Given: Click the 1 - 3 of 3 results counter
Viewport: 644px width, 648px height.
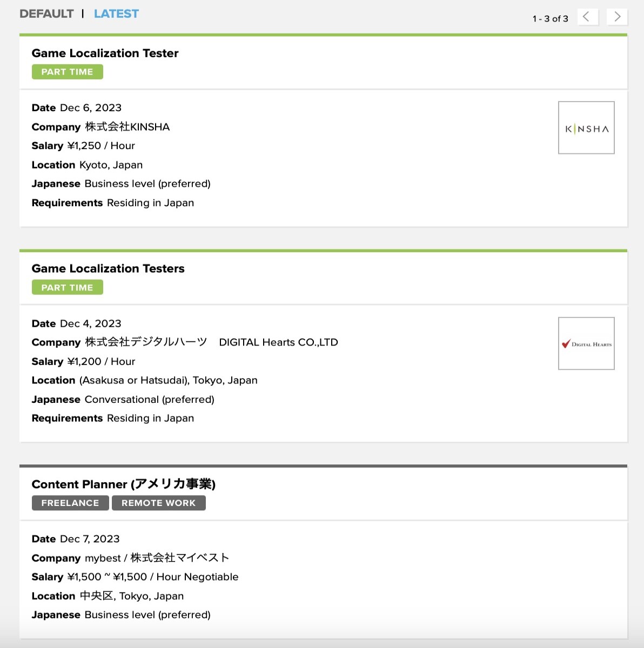Looking at the screenshot, I should (x=550, y=18).
